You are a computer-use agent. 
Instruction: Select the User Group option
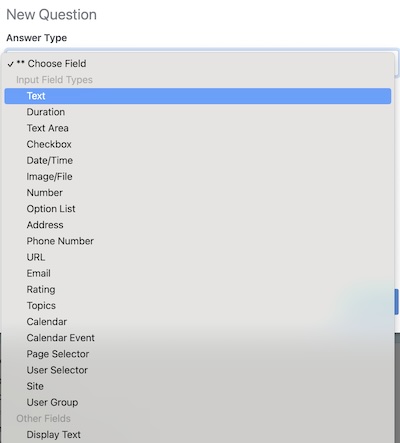pos(198,402)
